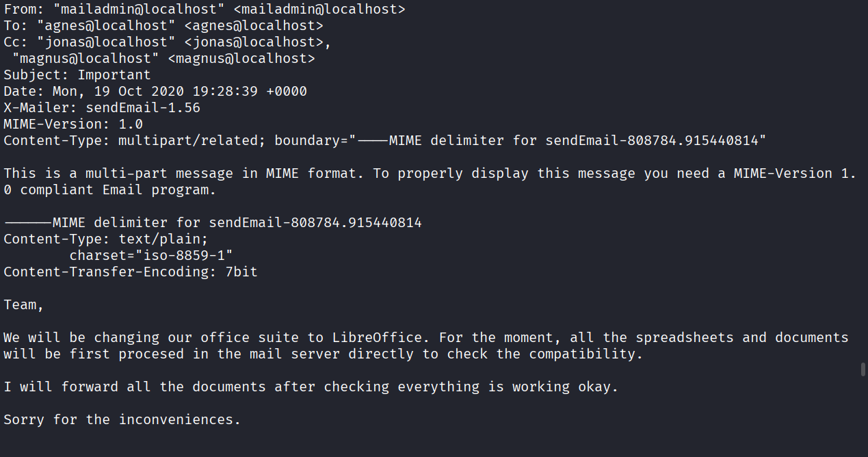Click the 'I will forward all the documents' sentence
The width and height of the screenshot is (868, 457).
pyautogui.click(x=135, y=387)
